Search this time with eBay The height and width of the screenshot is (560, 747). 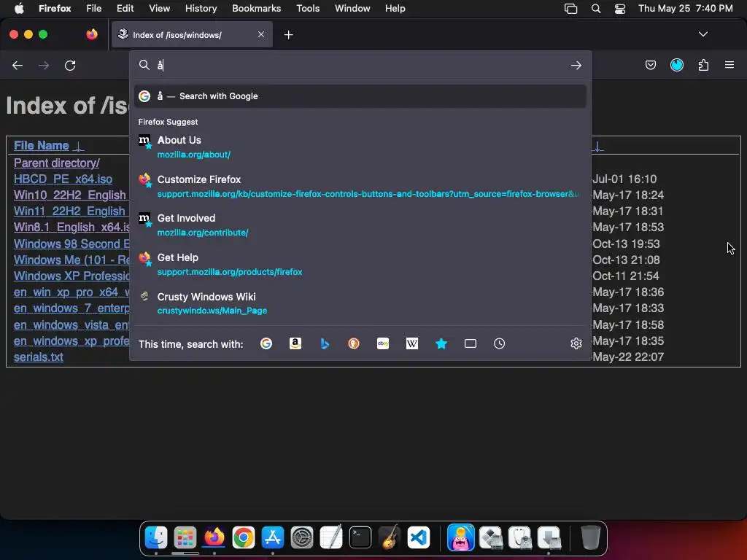point(383,343)
